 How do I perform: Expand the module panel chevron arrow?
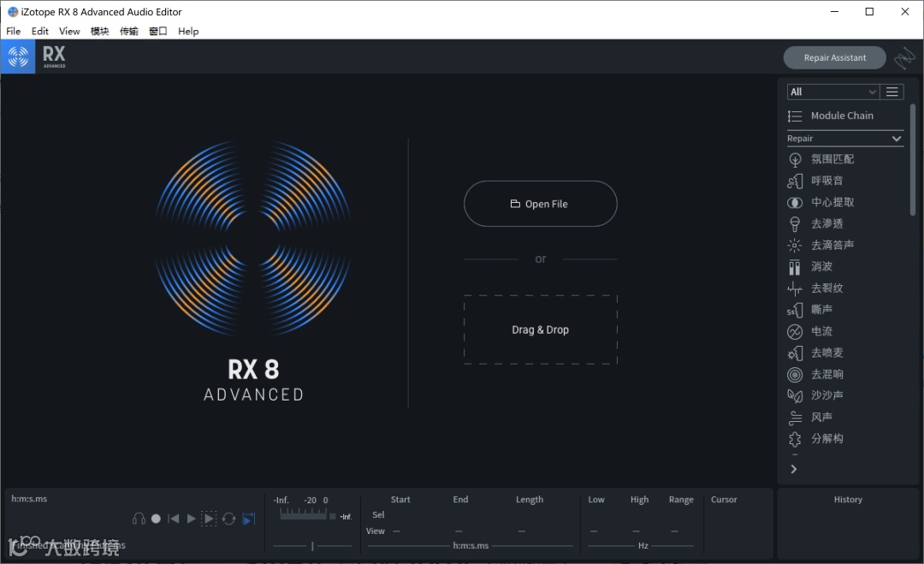(794, 469)
